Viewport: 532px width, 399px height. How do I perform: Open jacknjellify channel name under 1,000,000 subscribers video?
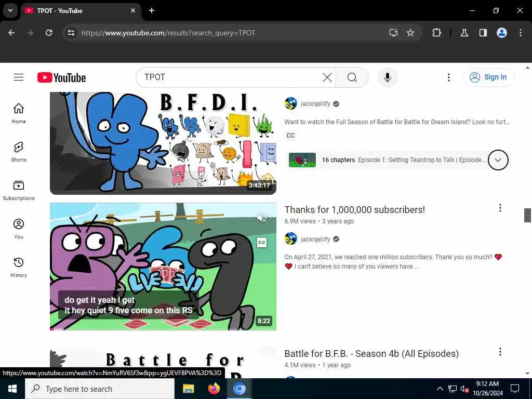(315, 239)
